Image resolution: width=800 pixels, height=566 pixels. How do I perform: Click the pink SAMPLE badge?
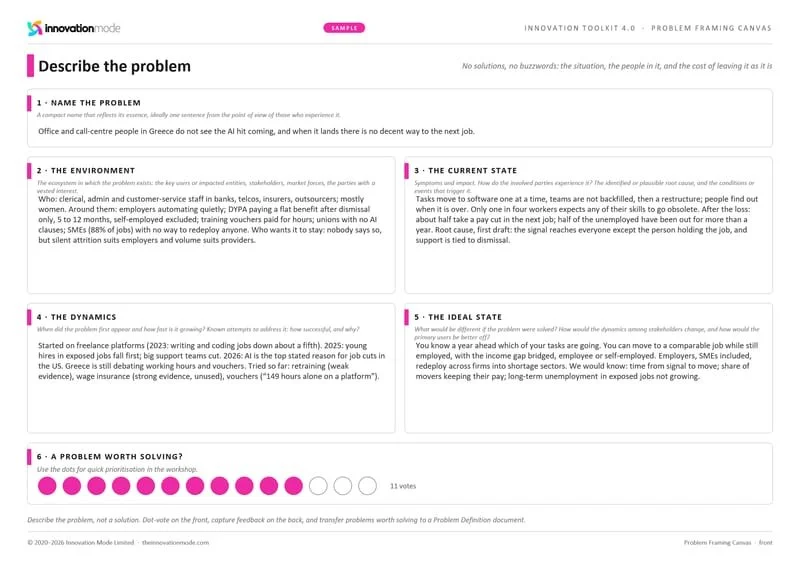click(x=344, y=28)
